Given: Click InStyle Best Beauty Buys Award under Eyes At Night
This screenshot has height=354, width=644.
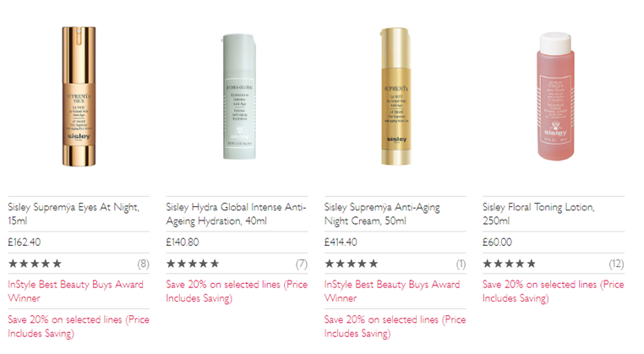Looking at the screenshot, I should click(x=75, y=291).
